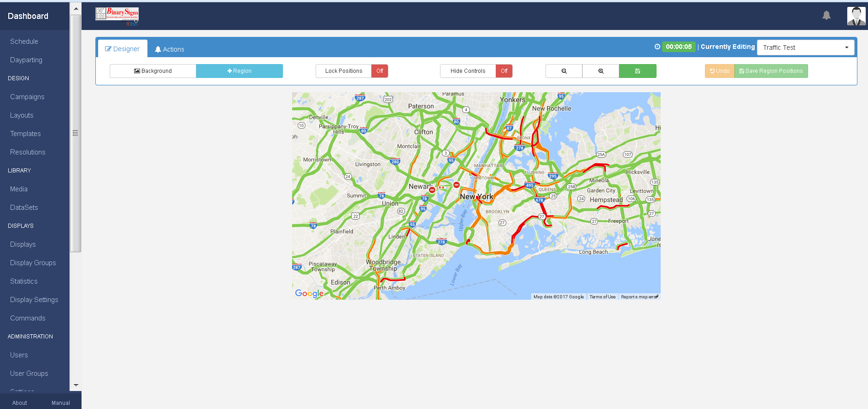Open Commands in the sidebar
The image size is (868, 409).
[x=28, y=318]
